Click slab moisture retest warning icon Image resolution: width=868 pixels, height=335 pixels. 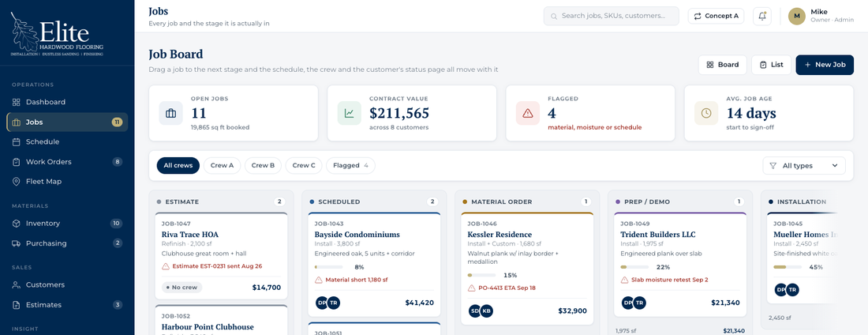click(x=624, y=280)
